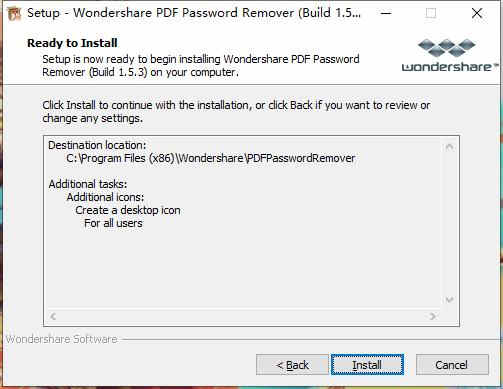The height and width of the screenshot is (389, 503).
Task: Cancel the setup wizard
Action: (x=452, y=365)
